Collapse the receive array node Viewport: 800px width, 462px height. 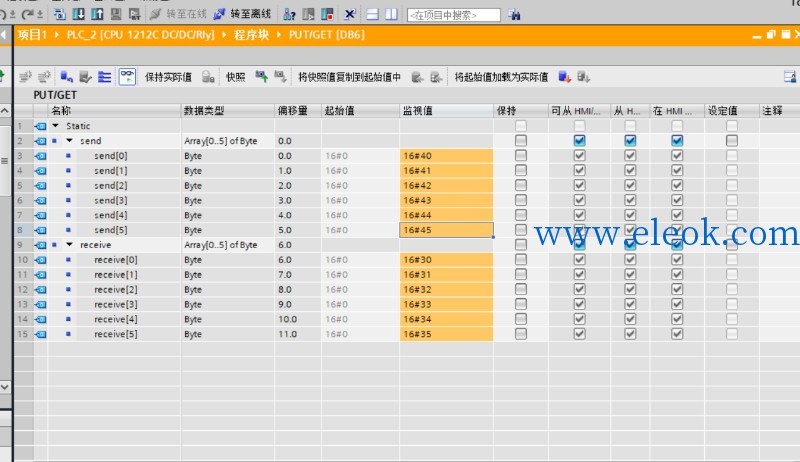(x=69, y=245)
